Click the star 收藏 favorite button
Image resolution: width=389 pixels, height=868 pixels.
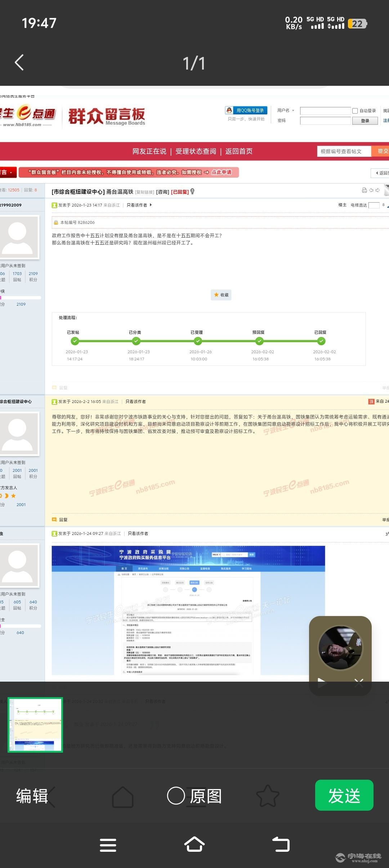[221, 295]
